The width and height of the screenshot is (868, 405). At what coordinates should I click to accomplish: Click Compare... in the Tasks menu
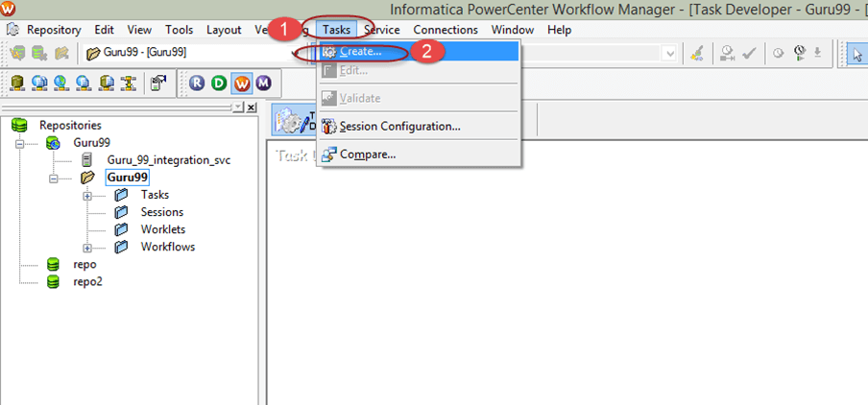[x=367, y=154]
